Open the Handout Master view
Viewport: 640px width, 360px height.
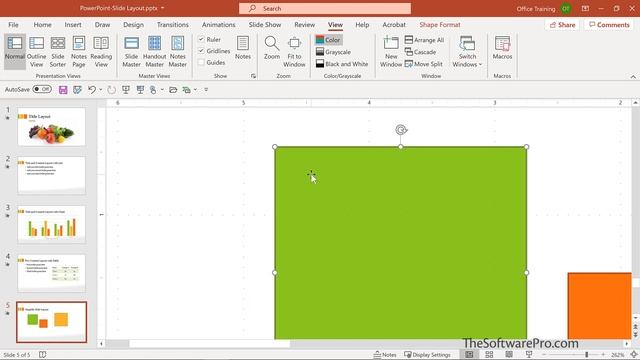[x=154, y=51]
